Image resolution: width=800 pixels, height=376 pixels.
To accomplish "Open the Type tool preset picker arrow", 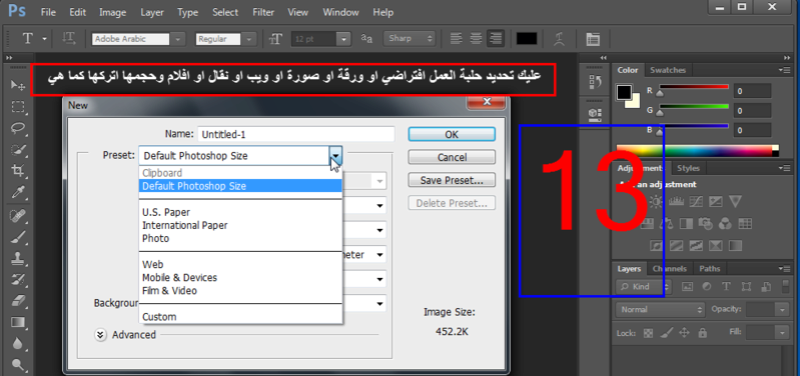I will (x=44, y=39).
